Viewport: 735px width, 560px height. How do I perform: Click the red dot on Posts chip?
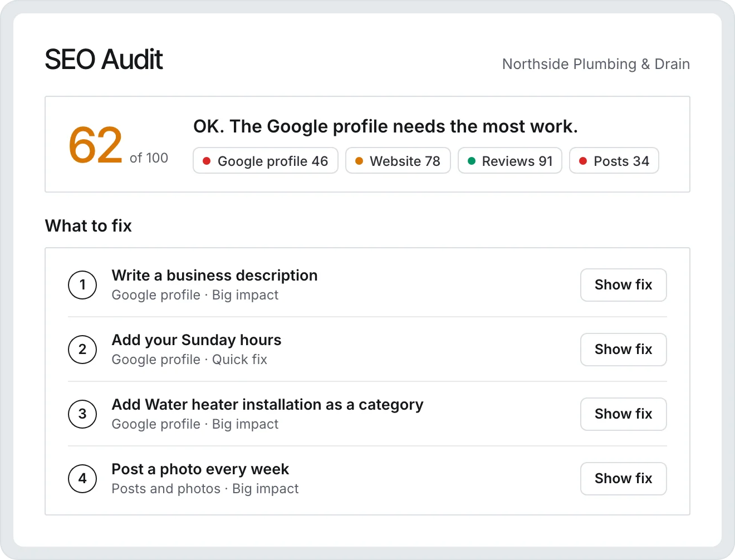[583, 161]
